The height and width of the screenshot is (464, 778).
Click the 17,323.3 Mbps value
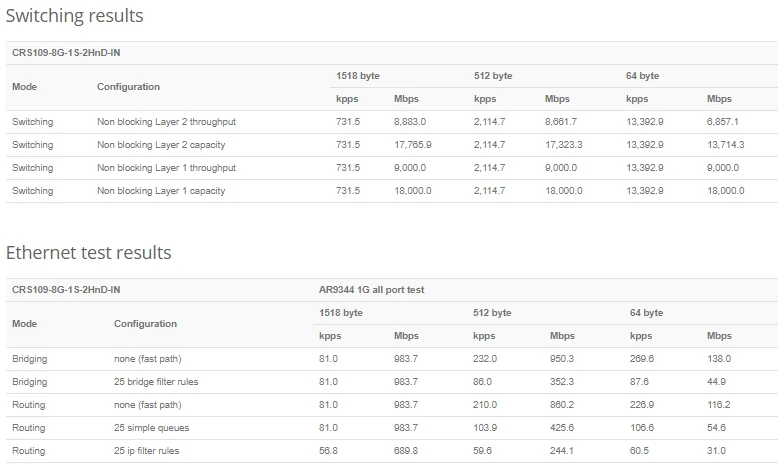tap(564, 145)
